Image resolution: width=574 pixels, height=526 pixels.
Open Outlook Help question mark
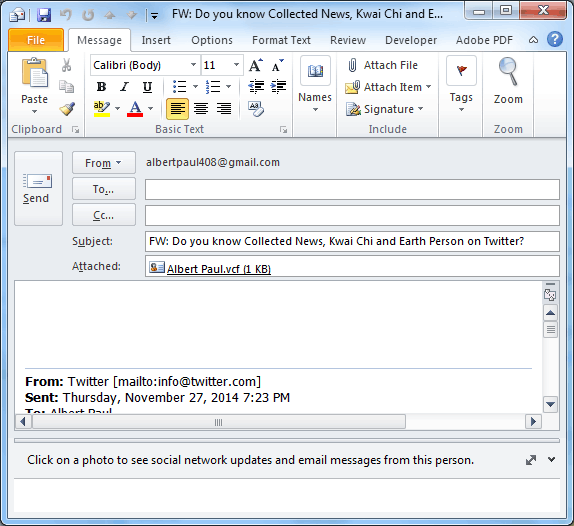pyautogui.click(x=555, y=39)
